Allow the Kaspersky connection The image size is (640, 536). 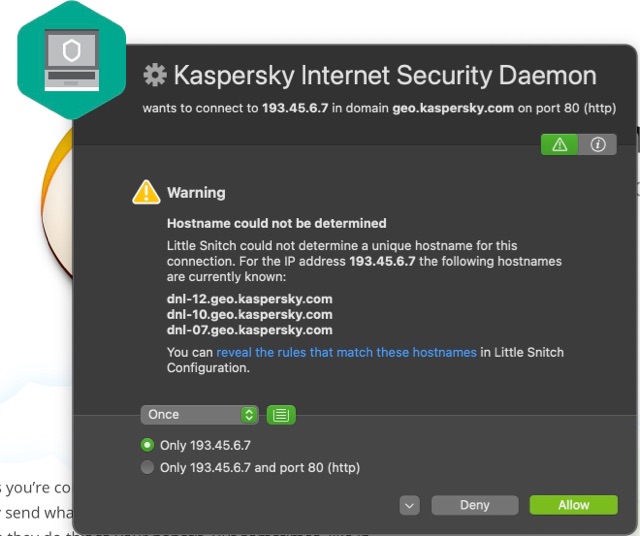coord(574,505)
